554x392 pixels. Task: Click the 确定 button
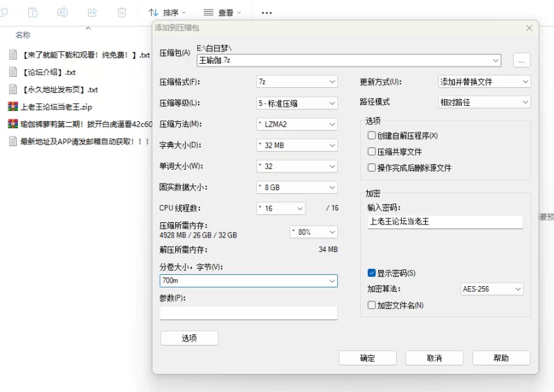tap(367, 358)
